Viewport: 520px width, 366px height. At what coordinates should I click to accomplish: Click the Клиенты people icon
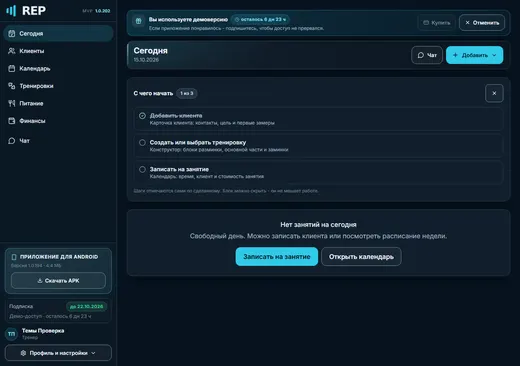coord(12,51)
